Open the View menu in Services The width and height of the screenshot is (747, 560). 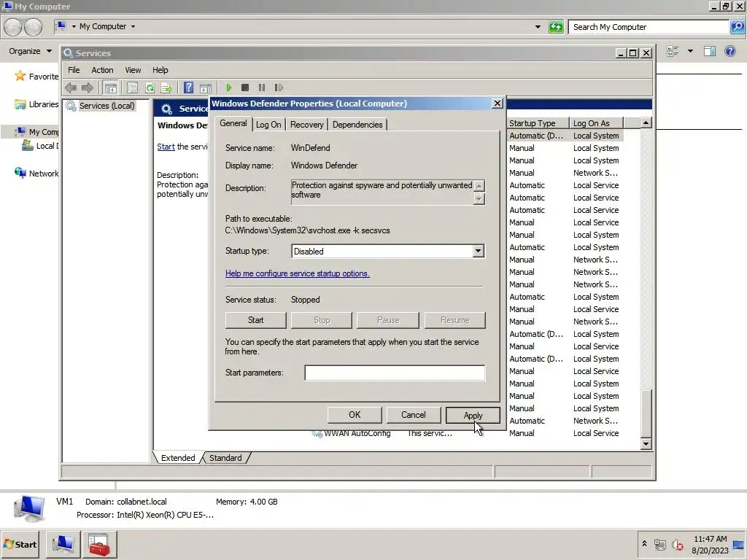pyautogui.click(x=133, y=70)
